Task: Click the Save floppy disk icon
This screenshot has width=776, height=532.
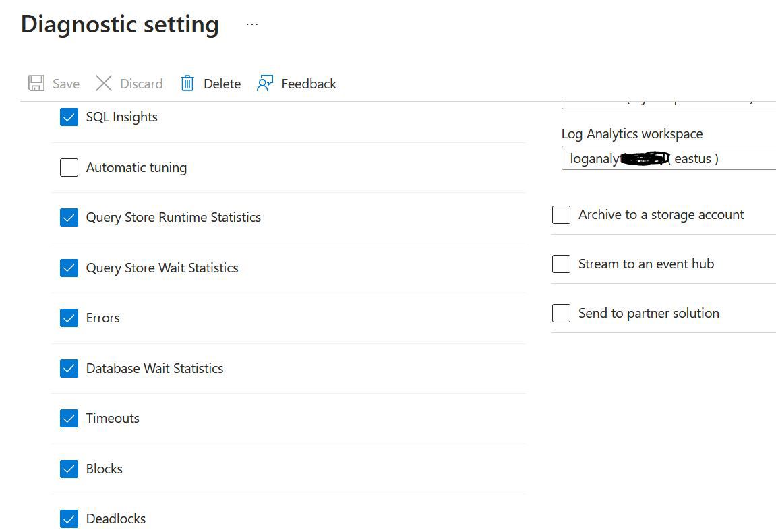Action: (x=36, y=83)
